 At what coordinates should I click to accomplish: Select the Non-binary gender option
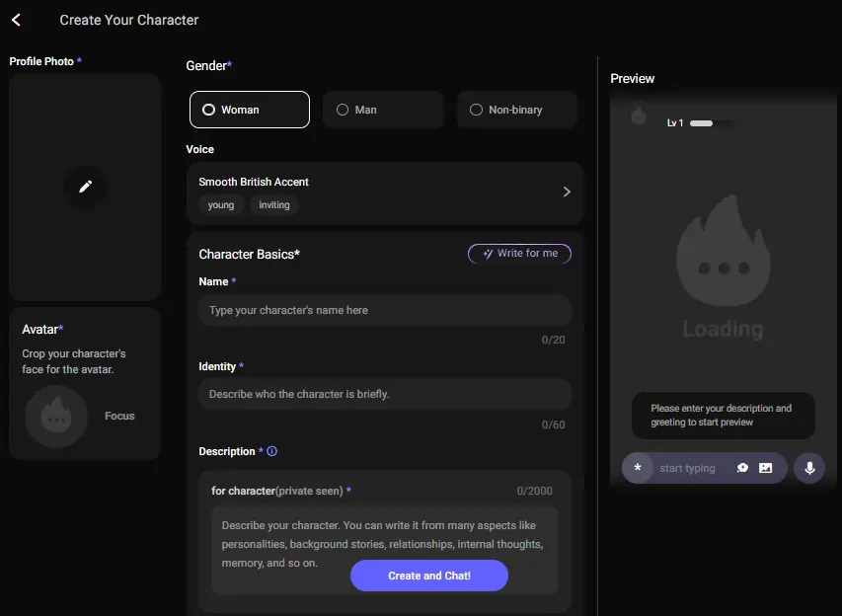[x=517, y=110]
